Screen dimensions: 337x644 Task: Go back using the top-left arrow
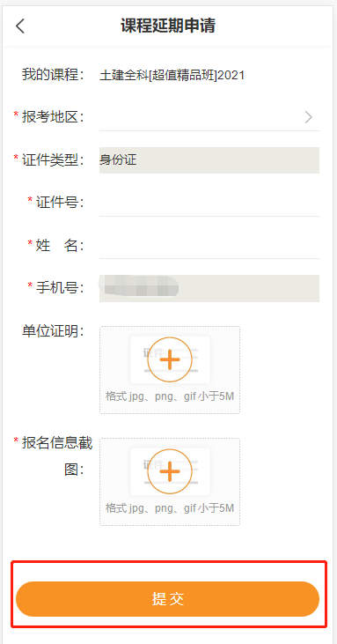(x=20, y=26)
